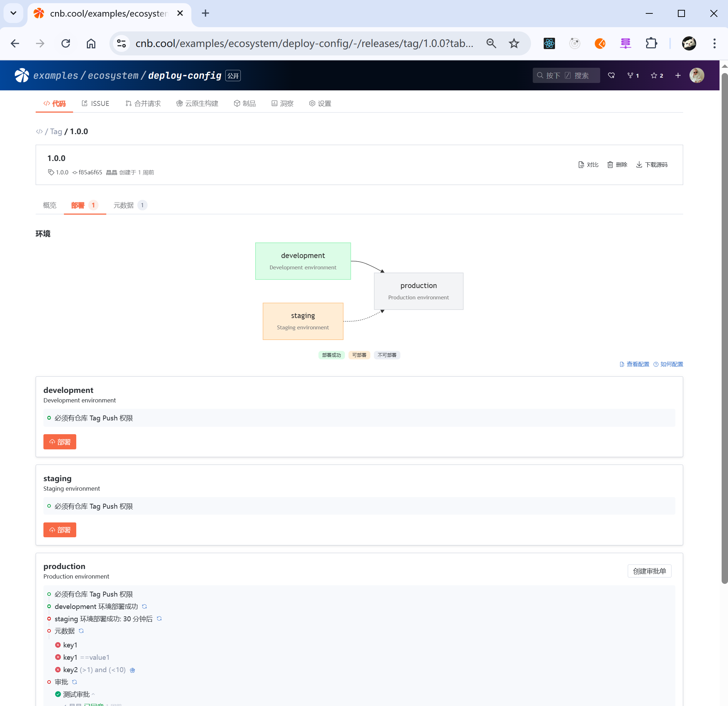Close the cnb.cool browser tab
Image resolution: width=728 pixels, height=706 pixels.
(180, 13)
